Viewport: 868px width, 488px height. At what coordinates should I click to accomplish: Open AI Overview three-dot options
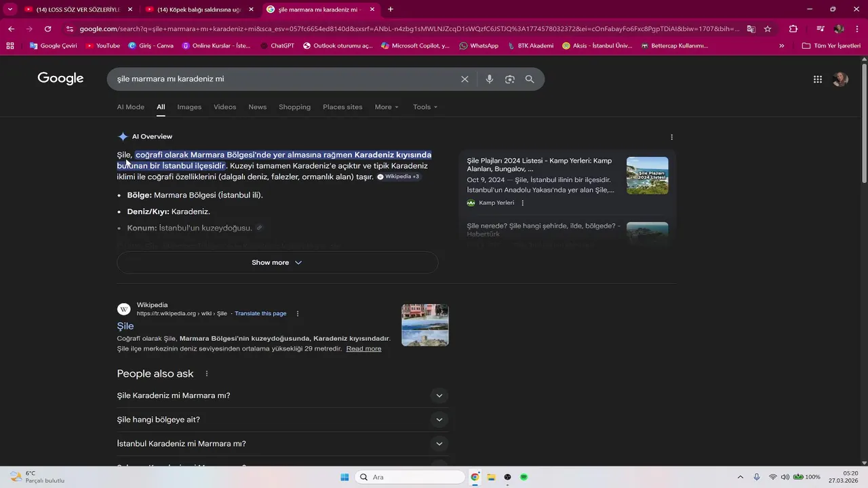tap(671, 137)
